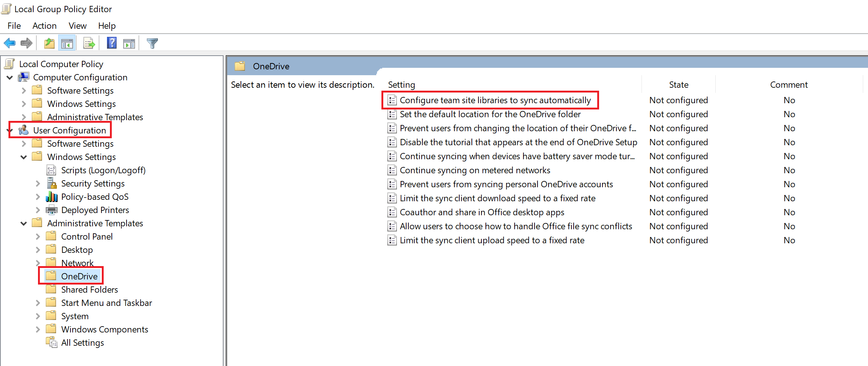Click the Windows Components folder icon
This screenshot has width=868, height=366.
pos(51,329)
